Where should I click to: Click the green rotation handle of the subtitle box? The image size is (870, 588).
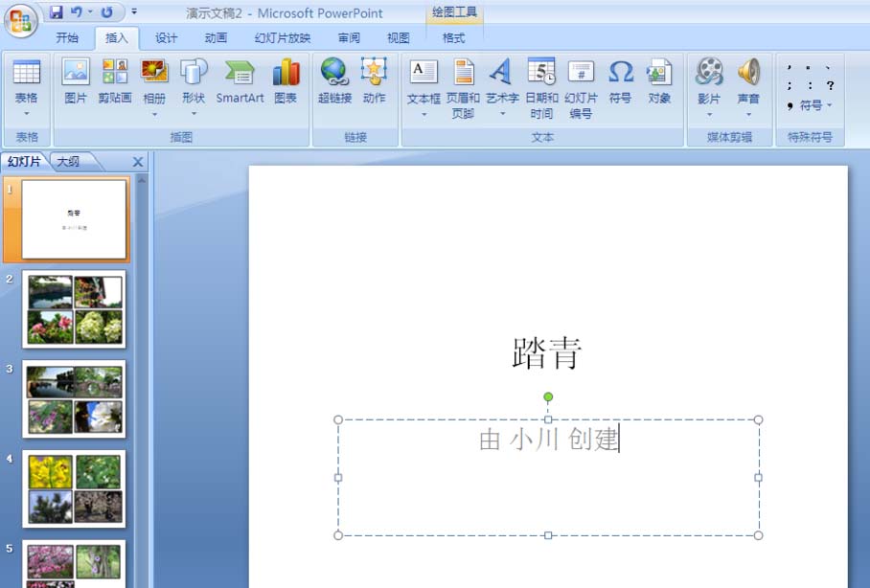tap(548, 396)
